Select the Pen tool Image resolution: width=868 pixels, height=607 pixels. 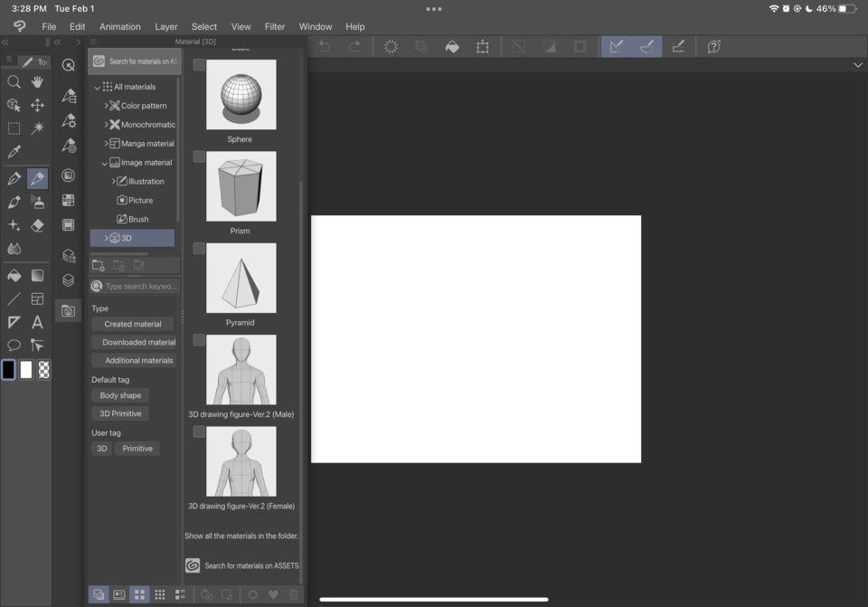[x=14, y=179]
